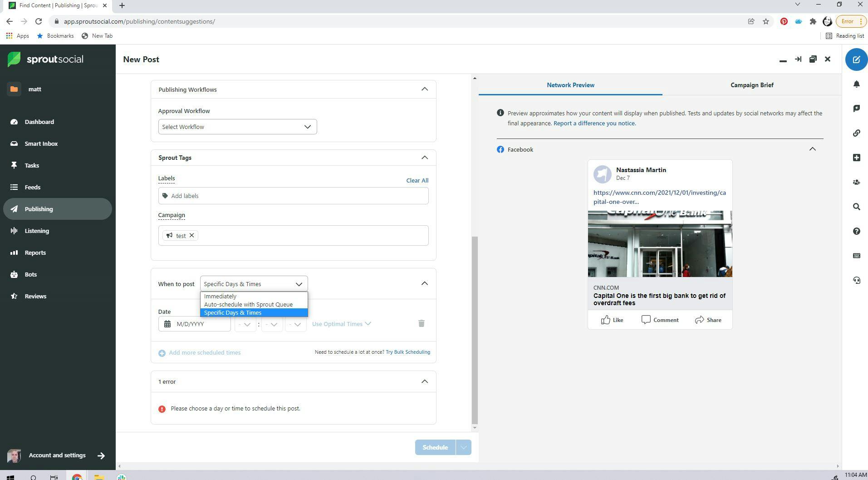The height and width of the screenshot is (480, 868).
Task: Open Bots in sidebar
Action: [x=58, y=274]
